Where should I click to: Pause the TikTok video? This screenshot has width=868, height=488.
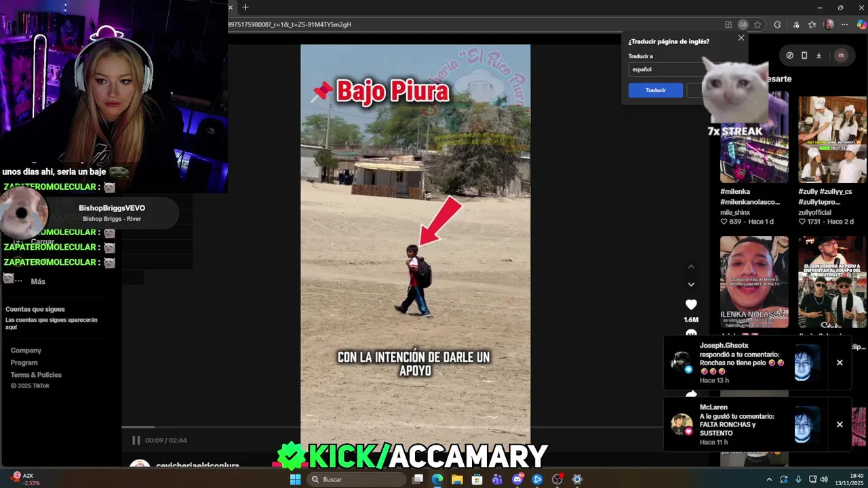pyautogui.click(x=136, y=440)
